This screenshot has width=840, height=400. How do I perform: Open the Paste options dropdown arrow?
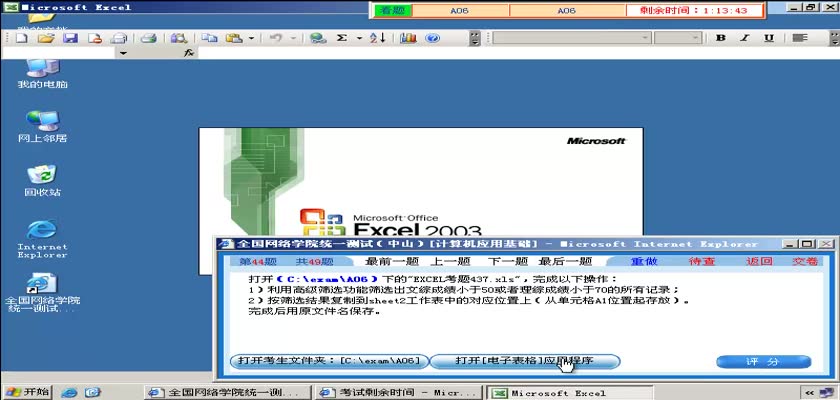251,38
